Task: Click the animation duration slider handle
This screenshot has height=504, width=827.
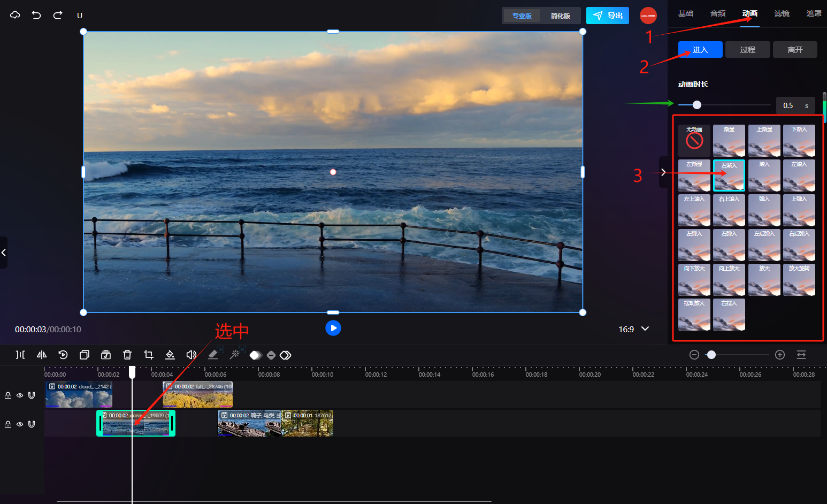Action: tap(697, 105)
